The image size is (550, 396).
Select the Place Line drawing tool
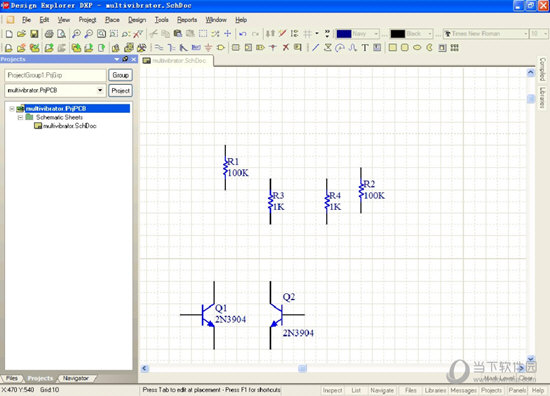[x=315, y=48]
